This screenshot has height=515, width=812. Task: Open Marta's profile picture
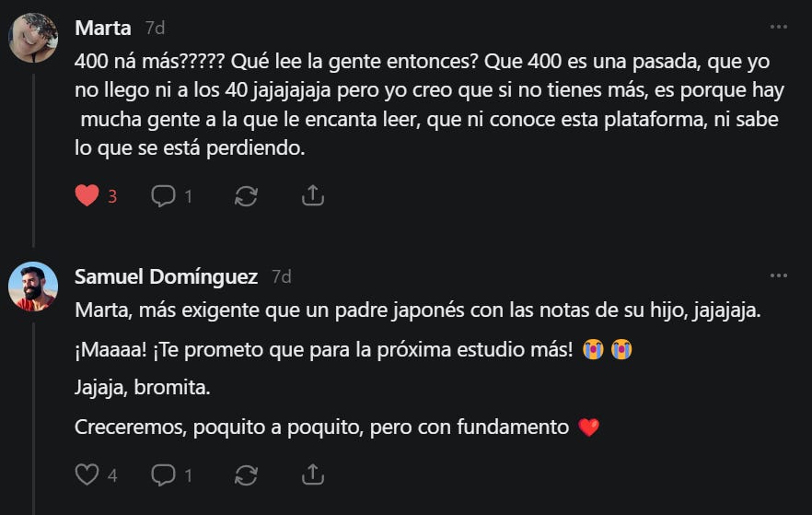click(x=33, y=38)
